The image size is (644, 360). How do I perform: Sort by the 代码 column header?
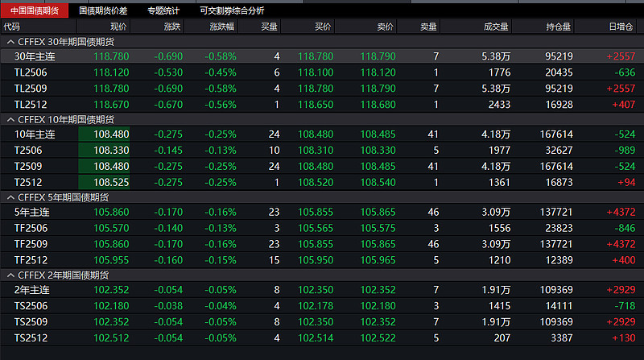pos(38,27)
